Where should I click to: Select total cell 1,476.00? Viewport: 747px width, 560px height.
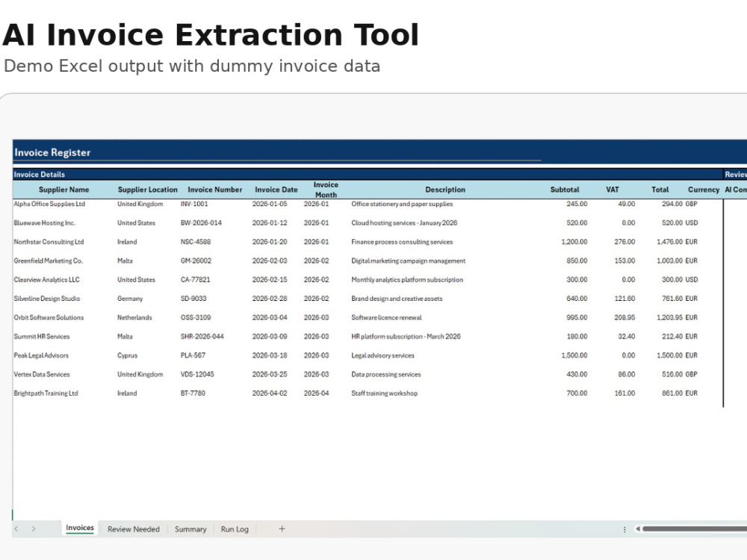tap(670, 242)
